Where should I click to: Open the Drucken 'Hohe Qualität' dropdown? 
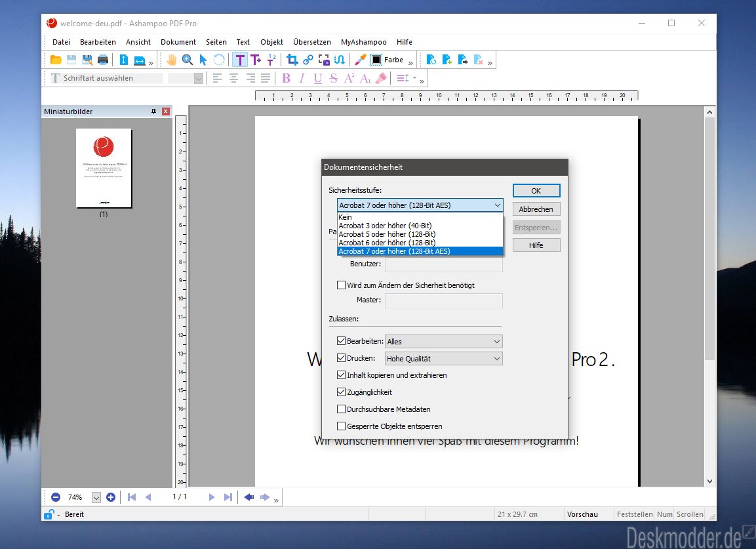[444, 358]
